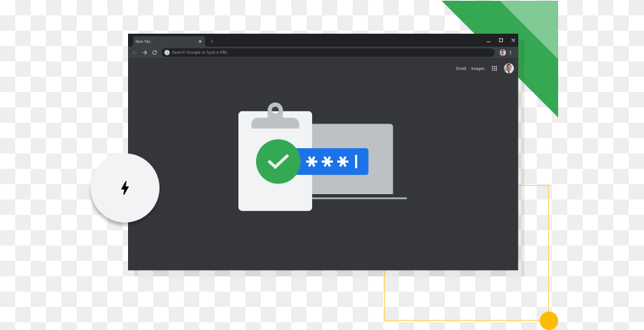
Task: Close the New Tab tab
Action: [x=200, y=41]
